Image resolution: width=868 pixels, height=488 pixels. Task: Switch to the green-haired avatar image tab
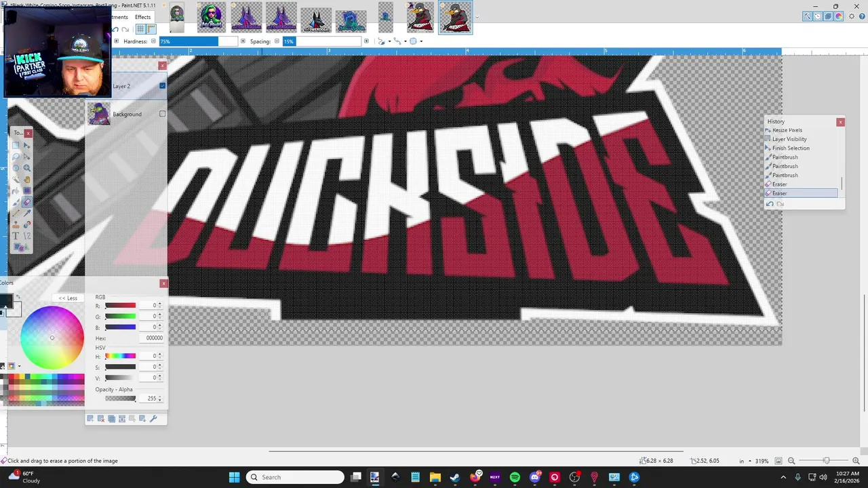tap(211, 17)
